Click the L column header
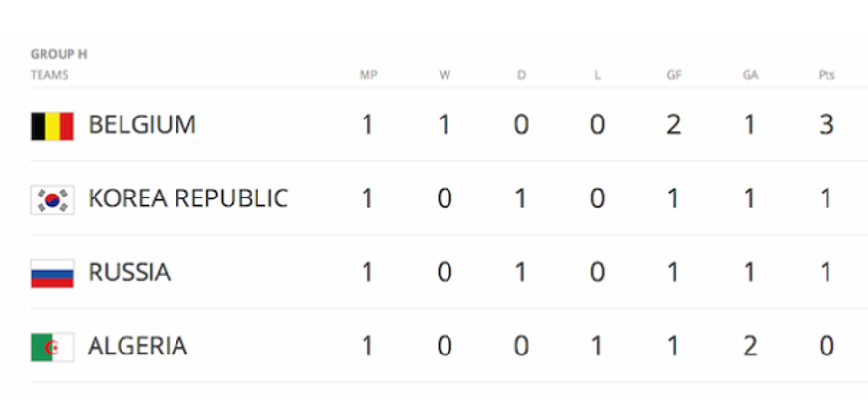This screenshot has height=420, width=868. click(x=597, y=75)
